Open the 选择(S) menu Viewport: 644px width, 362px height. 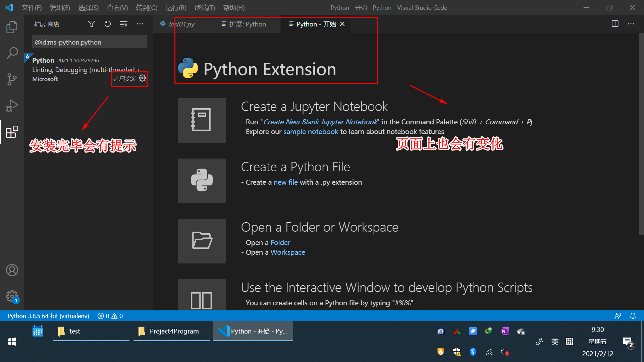point(89,7)
